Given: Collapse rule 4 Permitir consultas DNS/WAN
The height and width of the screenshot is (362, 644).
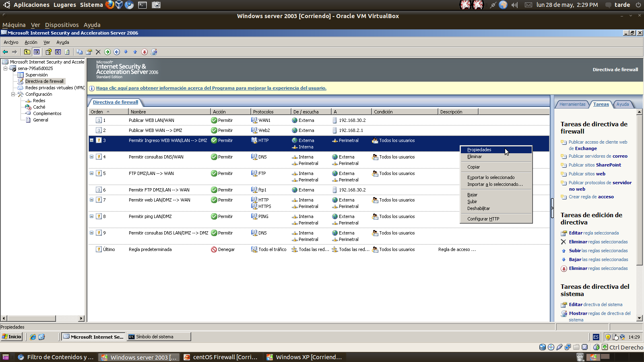Looking at the screenshot, I should point(91,157).
